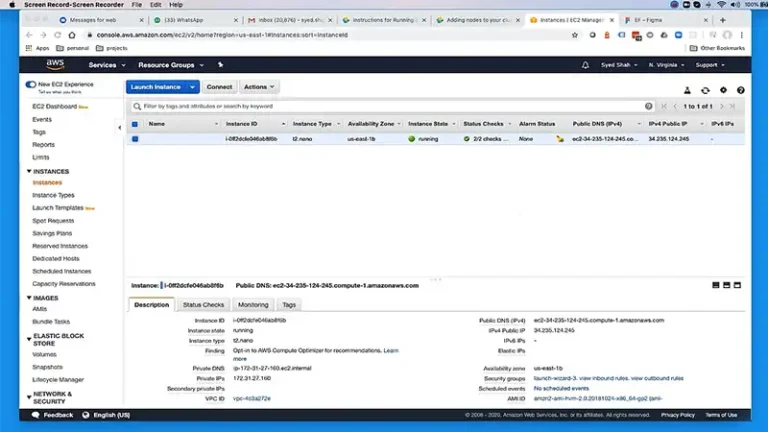Minimize details pane with first layout icon

[x=716, y=285]
